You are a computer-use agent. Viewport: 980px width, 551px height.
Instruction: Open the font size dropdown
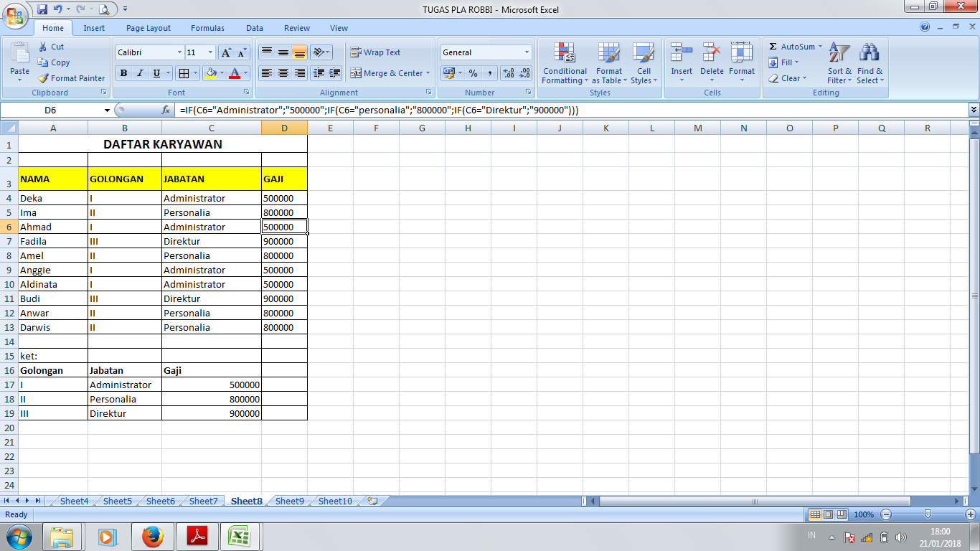coord(209,52)
